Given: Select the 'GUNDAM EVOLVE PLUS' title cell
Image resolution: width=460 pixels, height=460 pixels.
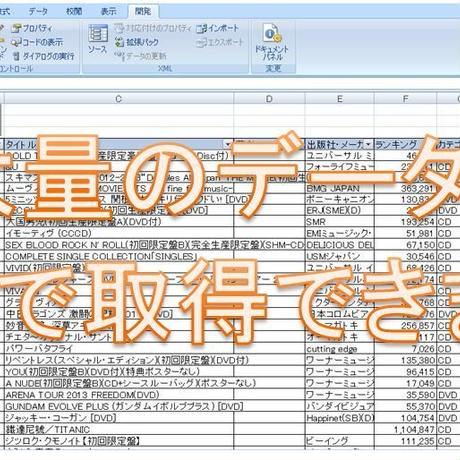Looking at the screenshot, I should (119, 407).
